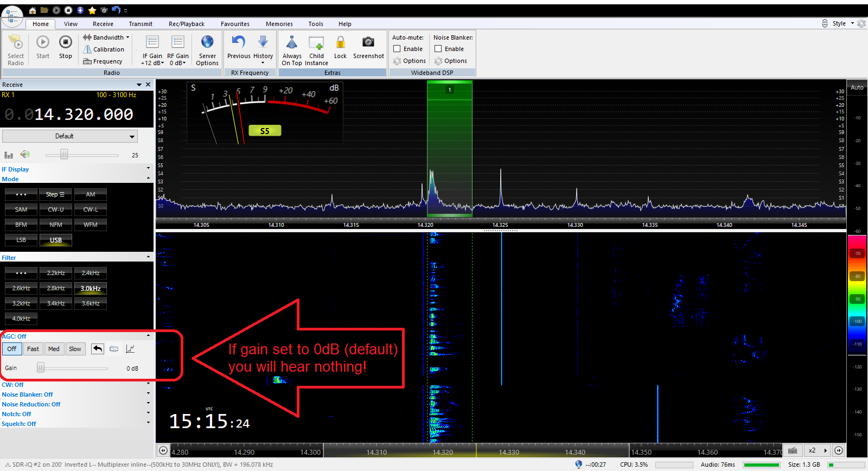868x471 pixels.
Task: Open the Memories ribbon tab
Action: pos(279,24)
